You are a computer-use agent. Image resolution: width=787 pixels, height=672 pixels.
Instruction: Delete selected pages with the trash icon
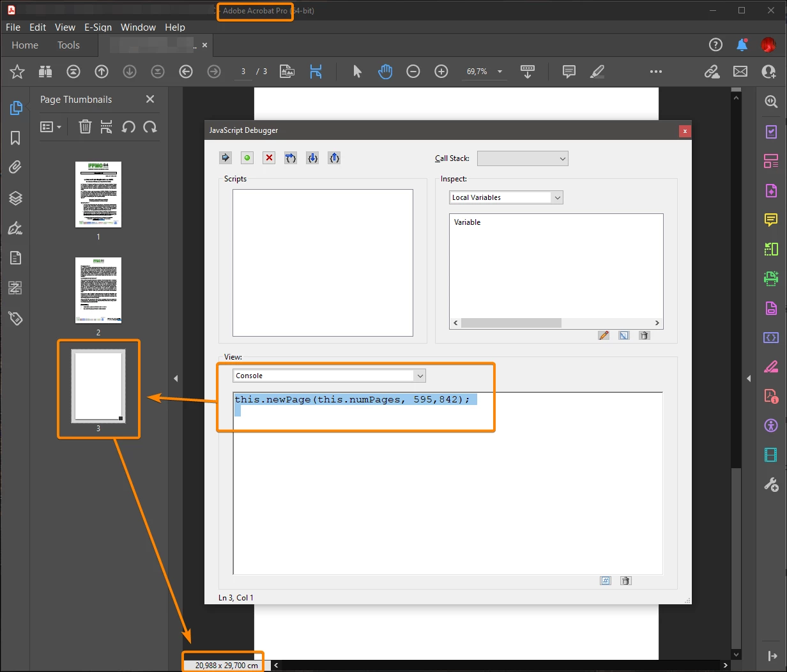(85, 126)
